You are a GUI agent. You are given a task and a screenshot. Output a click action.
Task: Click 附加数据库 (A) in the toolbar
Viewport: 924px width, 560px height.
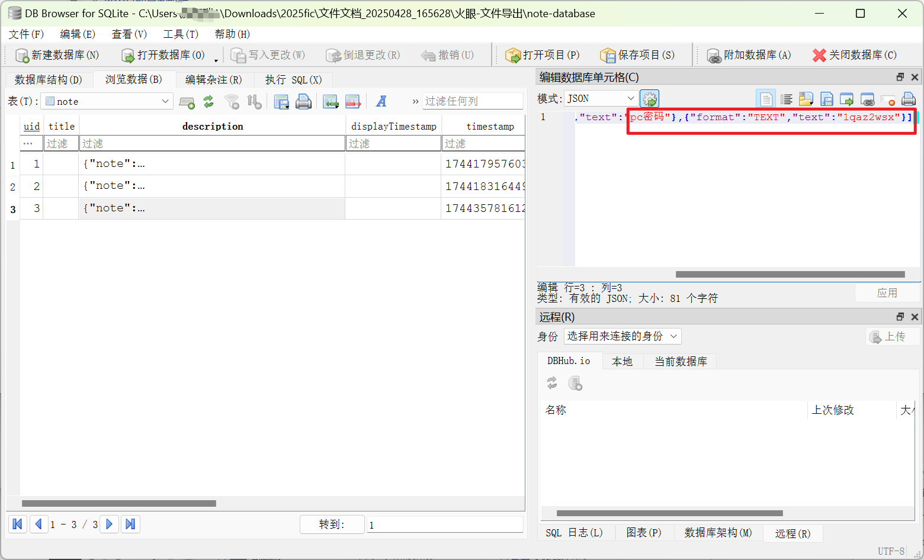(749, 55)
